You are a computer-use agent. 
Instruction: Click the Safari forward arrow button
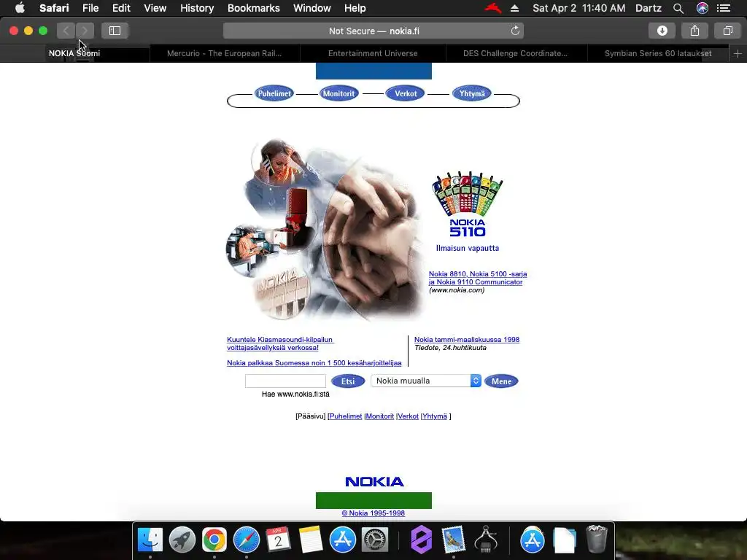click(x=85, y=31)
